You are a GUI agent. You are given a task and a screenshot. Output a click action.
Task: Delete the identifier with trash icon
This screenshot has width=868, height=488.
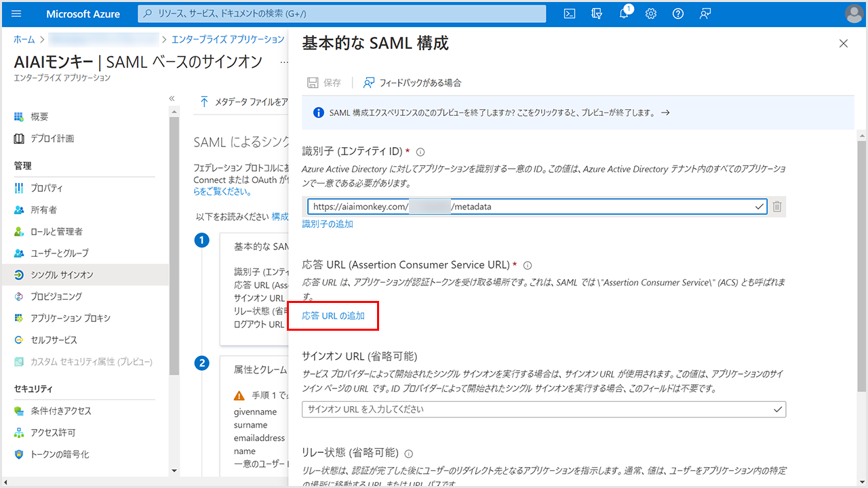pyautogui.click(x=777, y=207)
